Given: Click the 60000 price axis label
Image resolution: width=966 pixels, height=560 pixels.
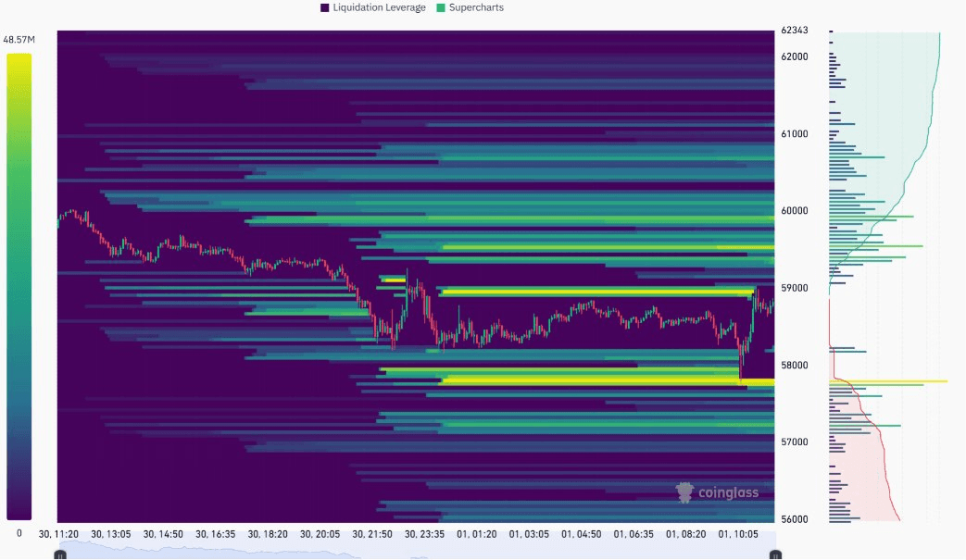Looking at the screenshot, I should click(x=794, y=211).
